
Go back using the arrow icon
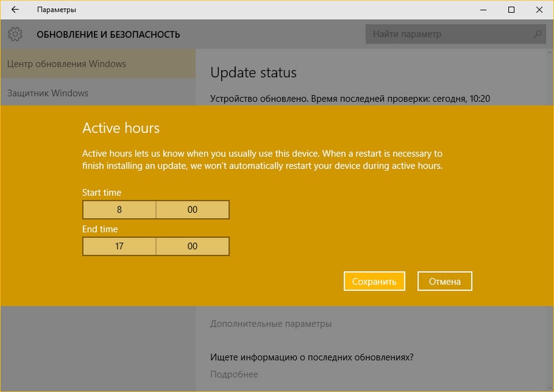[15, 10]
